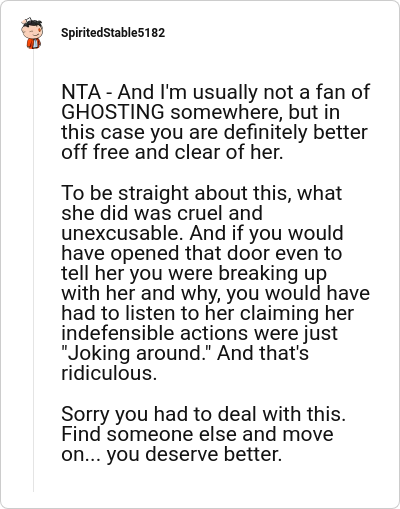Viewport: 400px width, 509px height.
Task: Click the phrase 'you deserve better.'
Action: coord(194,454)
